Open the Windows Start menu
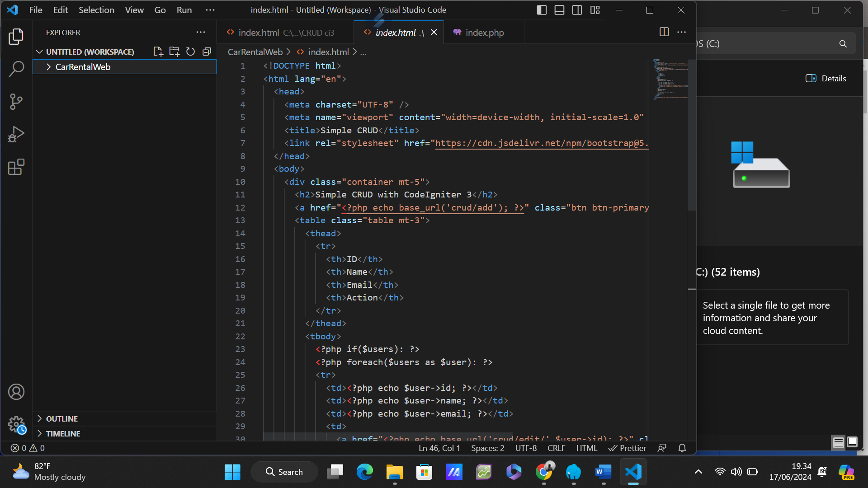This screenshot has height=488, width=868. tap(232, 472)
